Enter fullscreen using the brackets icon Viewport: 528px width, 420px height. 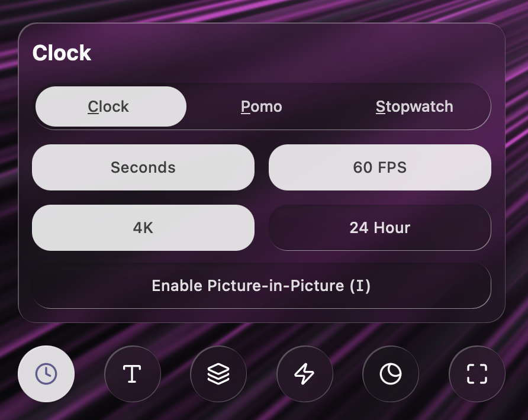click(x=477, y=374)
